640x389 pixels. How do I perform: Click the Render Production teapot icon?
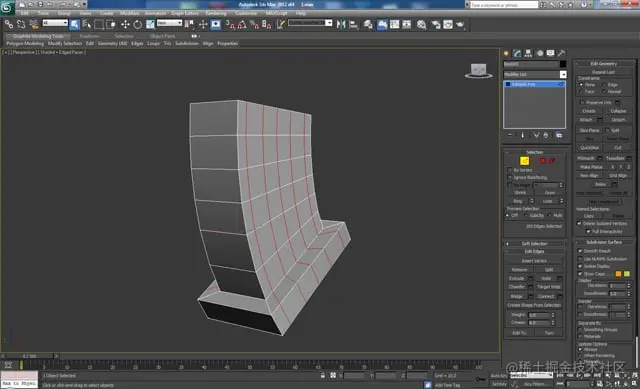460,24
